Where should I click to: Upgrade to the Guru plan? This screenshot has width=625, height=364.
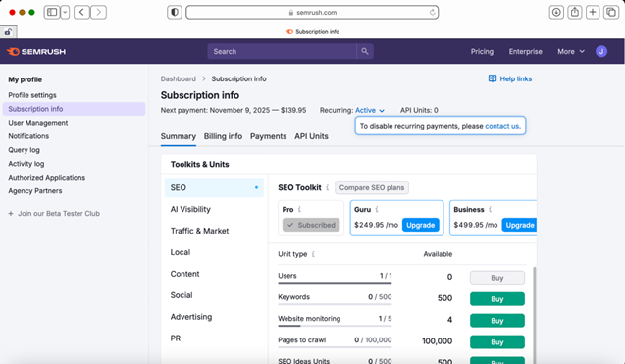(421, 225)
